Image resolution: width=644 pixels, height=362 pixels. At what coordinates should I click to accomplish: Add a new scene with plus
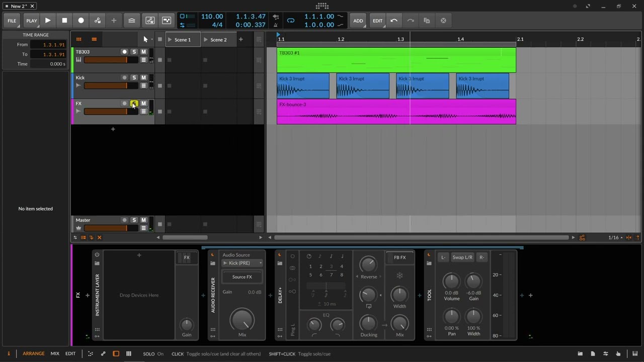(x=240, y=39)
